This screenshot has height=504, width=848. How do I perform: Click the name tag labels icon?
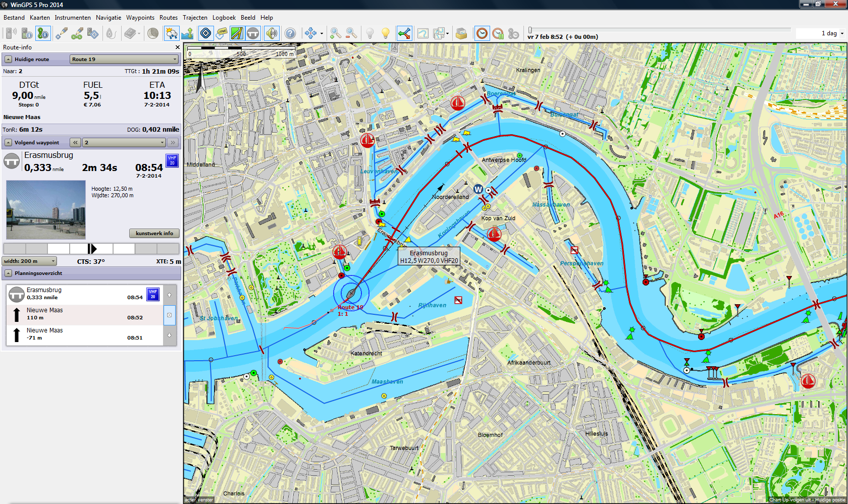(x=221, y=33)
